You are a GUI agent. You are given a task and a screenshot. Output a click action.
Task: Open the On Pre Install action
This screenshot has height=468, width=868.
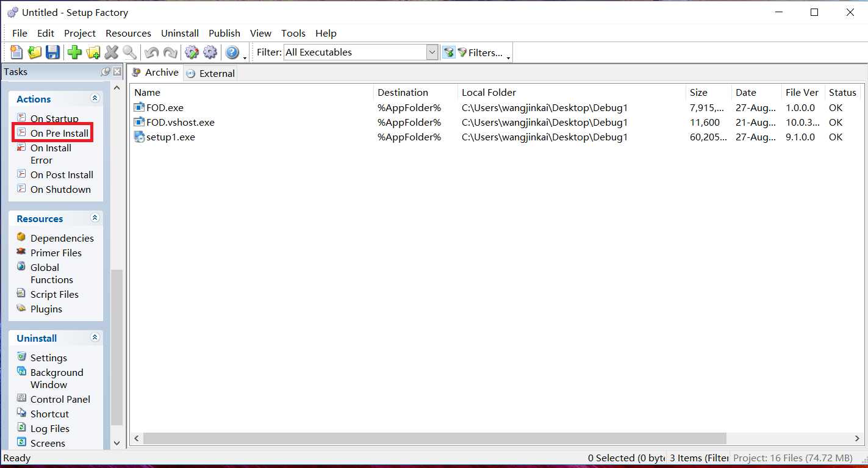[59, 133]
